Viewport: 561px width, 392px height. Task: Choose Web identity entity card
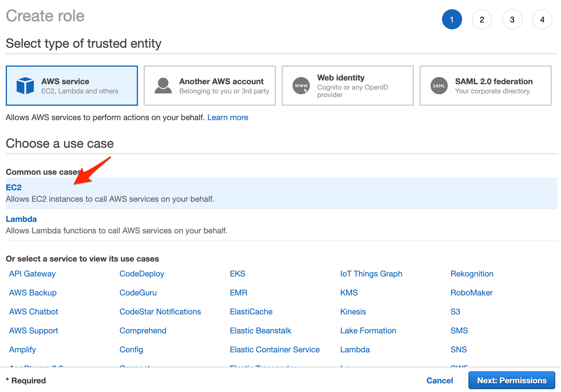[x=348, y=86]
